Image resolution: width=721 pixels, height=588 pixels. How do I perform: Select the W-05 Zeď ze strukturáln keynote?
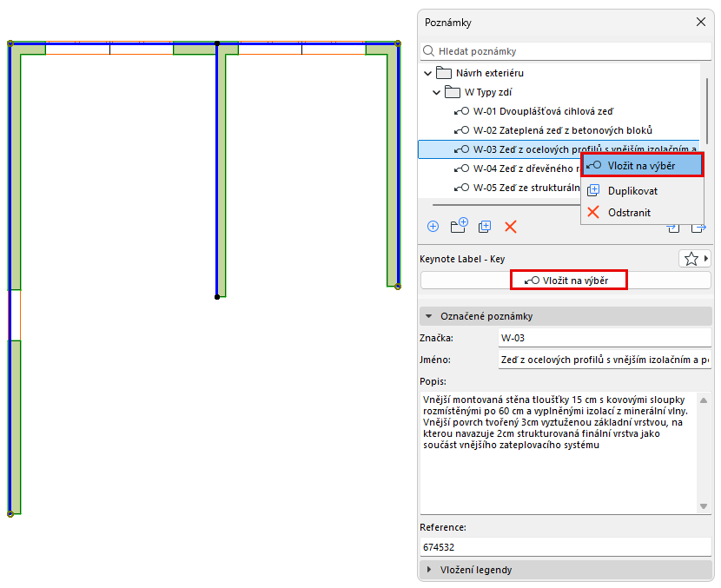tap(526, 188)
